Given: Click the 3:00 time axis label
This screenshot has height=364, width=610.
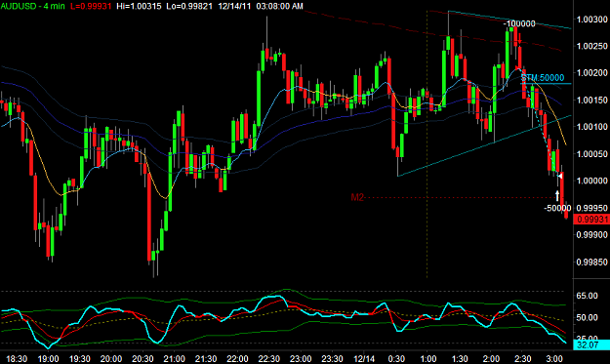Looking at the screenshot, I should point(554,358).
